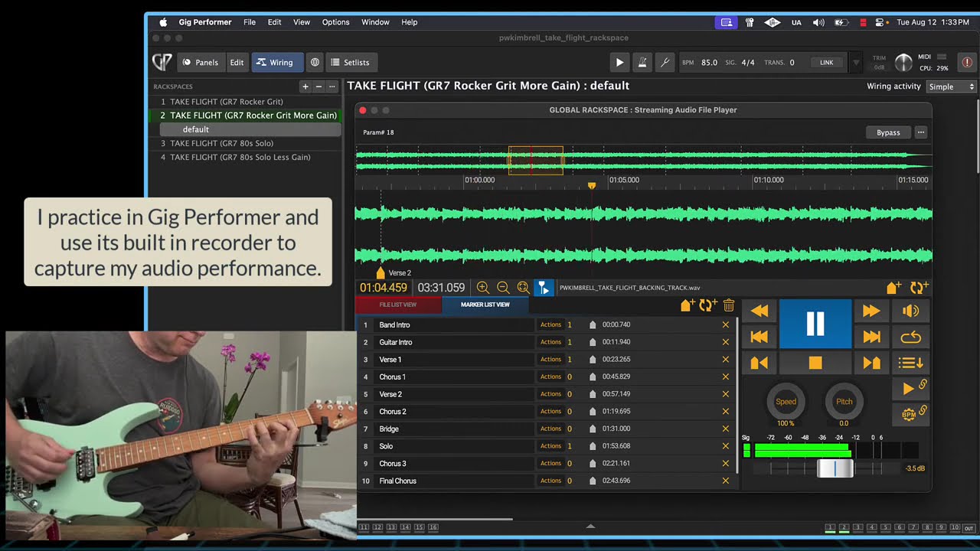This screenshot has height=551, width=980.
Task: Click the zoom in magnifier on waveform
Action: click(x=482, y=288)
